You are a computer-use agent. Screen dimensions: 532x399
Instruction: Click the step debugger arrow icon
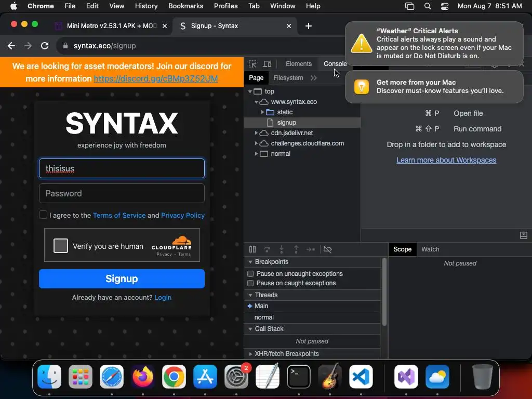(x=311, y=249)
